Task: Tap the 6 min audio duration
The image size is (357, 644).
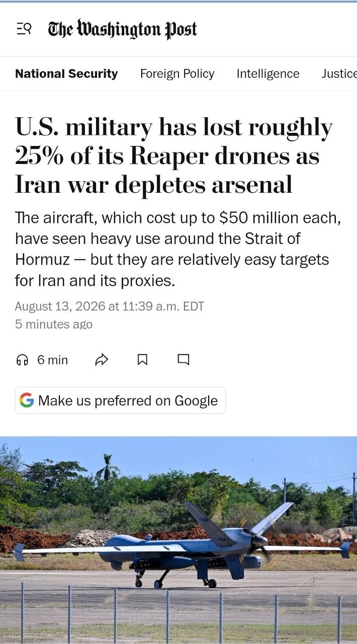Action: point(52,360)
